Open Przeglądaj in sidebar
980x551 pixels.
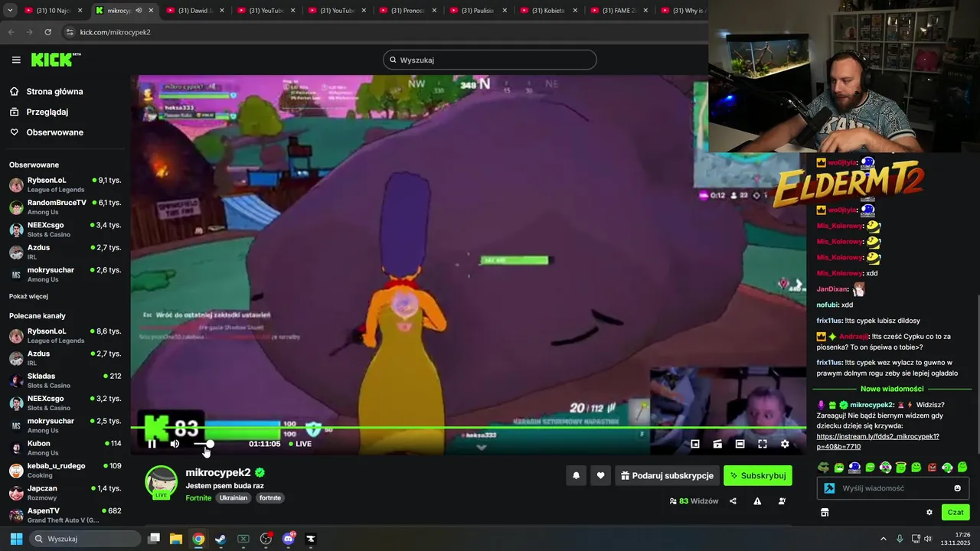pos(47,112)
